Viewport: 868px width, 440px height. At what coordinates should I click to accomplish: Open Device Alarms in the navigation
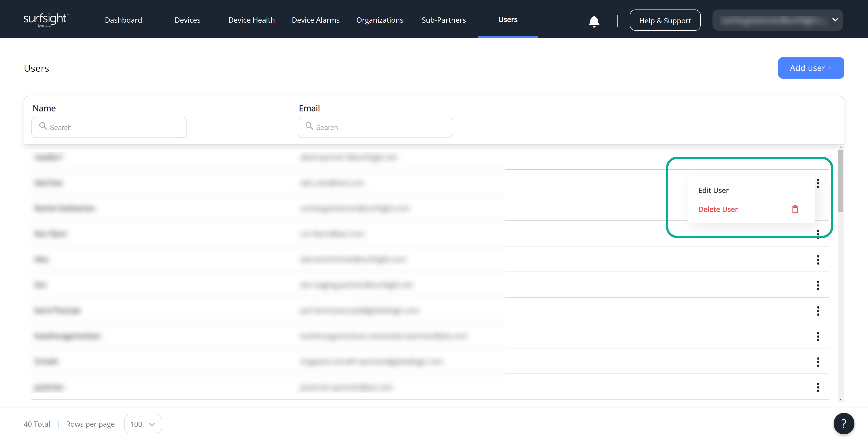pos(315,20)
